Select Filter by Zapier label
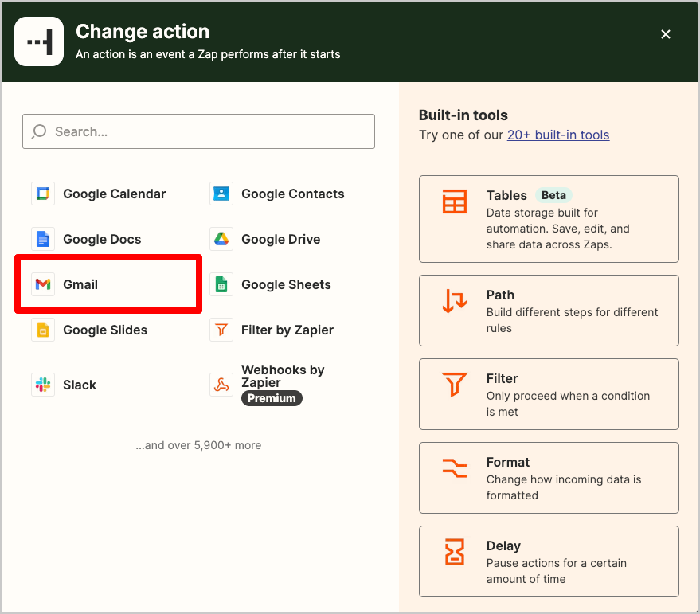Screen dimensions: 700x614 [287, 330]
